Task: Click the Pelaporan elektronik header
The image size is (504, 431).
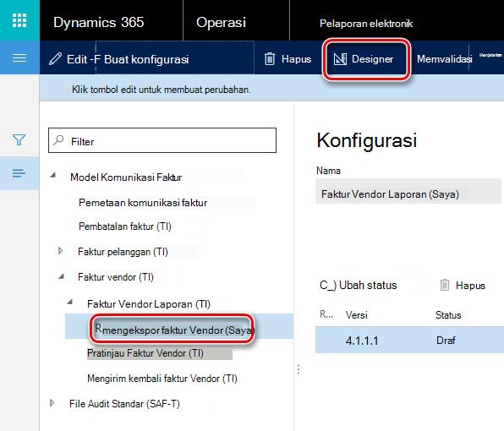Action: [x=366, y=24]
